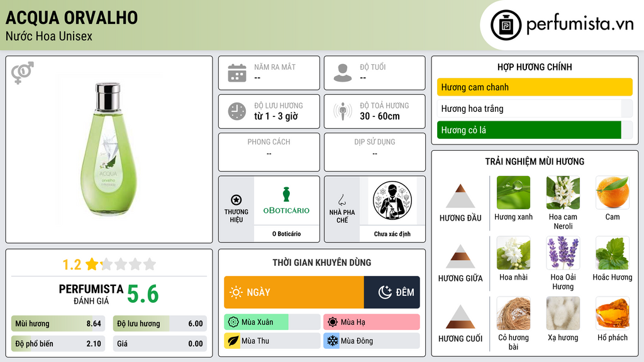Click the clock icon for Độ Lưu Hương
Image resolution: width=644 pixels, height=362 pixels.
tap(237, 111)
